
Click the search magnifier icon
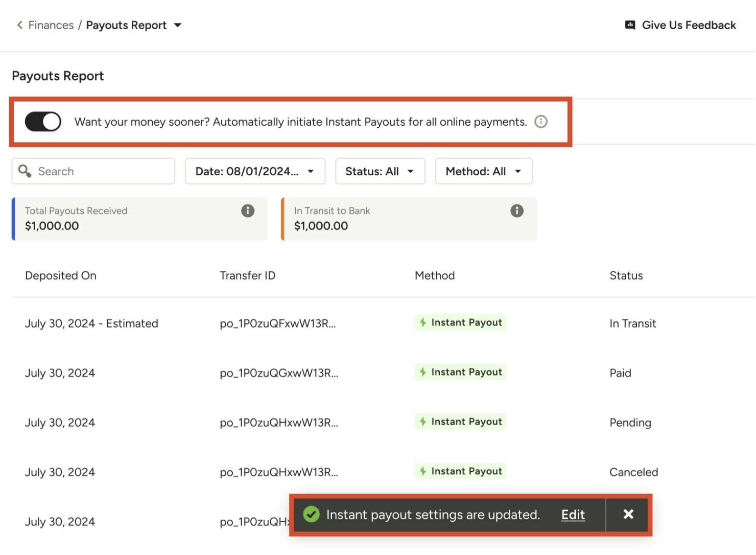pos(24,171)
